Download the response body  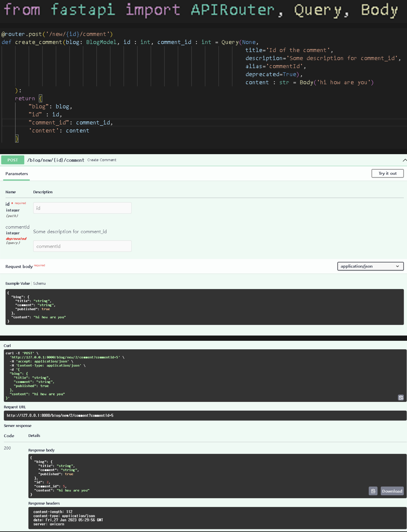[392, 491]
